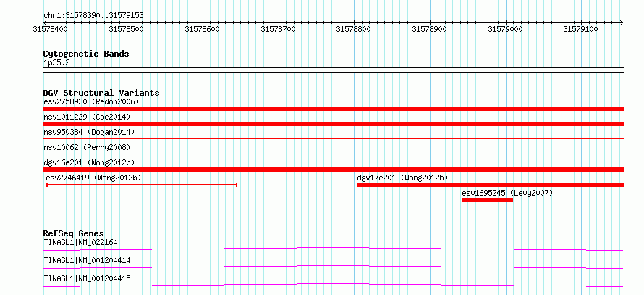Click ruler position 31578900
Viewport: 644px width, 295px height.
[429, 29]
